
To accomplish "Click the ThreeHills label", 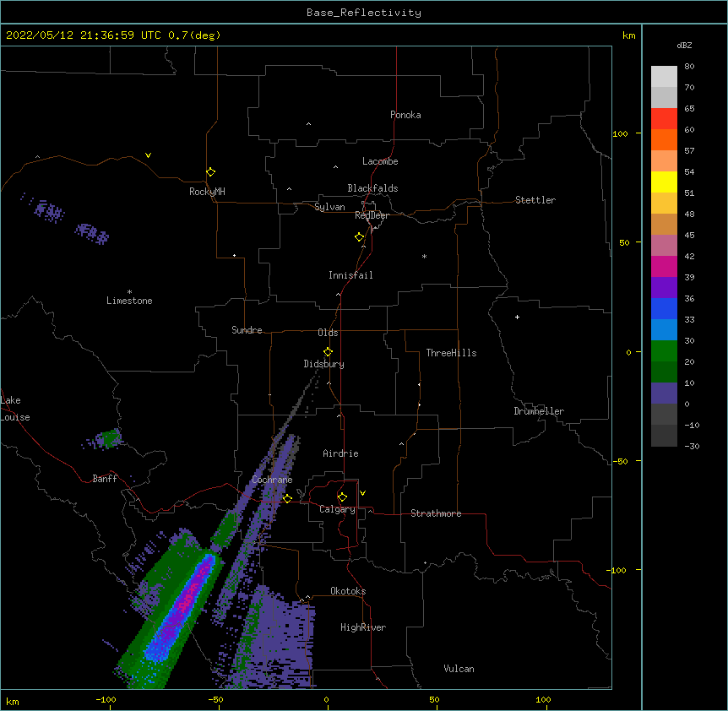I will pos(451,353).
